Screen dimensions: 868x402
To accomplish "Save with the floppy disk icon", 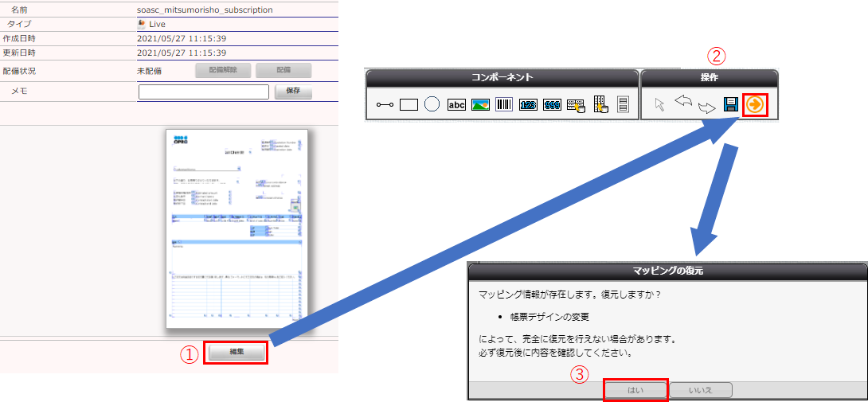I will (x=729, y=104).
